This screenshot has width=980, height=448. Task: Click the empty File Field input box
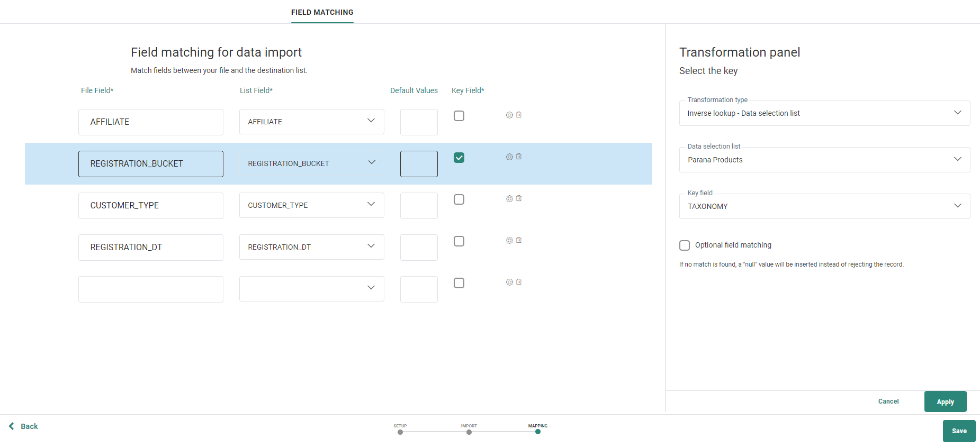point(151,289)
